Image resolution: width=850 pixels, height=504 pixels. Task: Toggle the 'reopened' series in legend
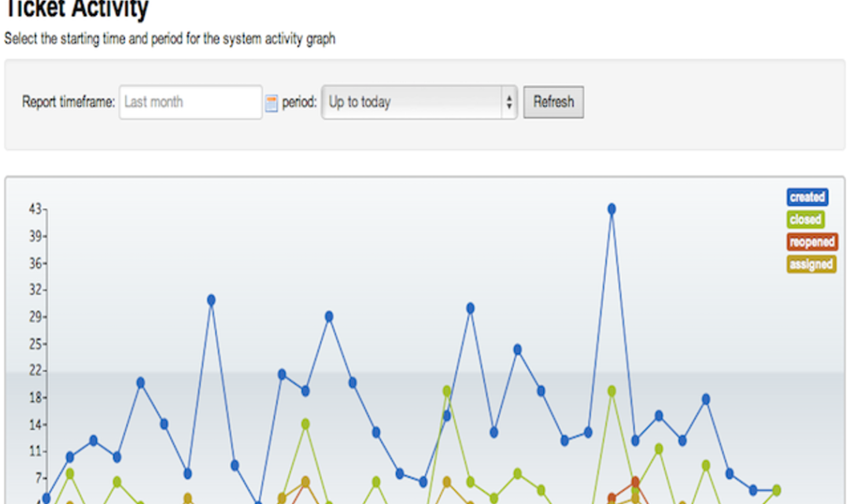(x=811, y=242)
